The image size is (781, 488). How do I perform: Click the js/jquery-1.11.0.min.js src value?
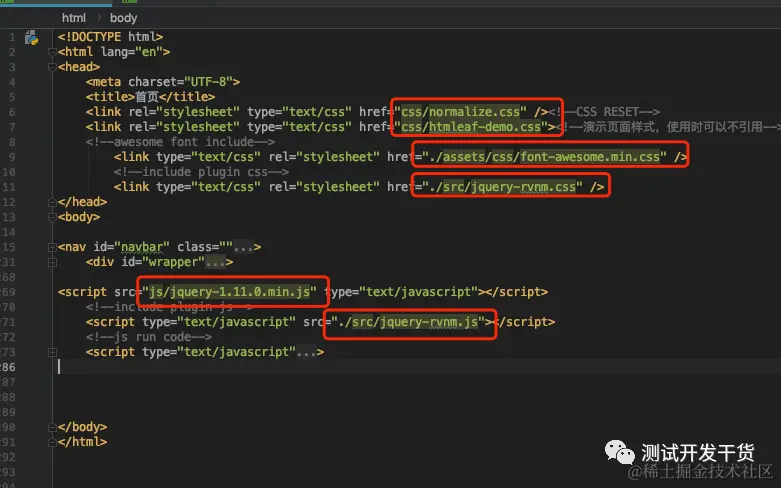[x=230, y=292]
